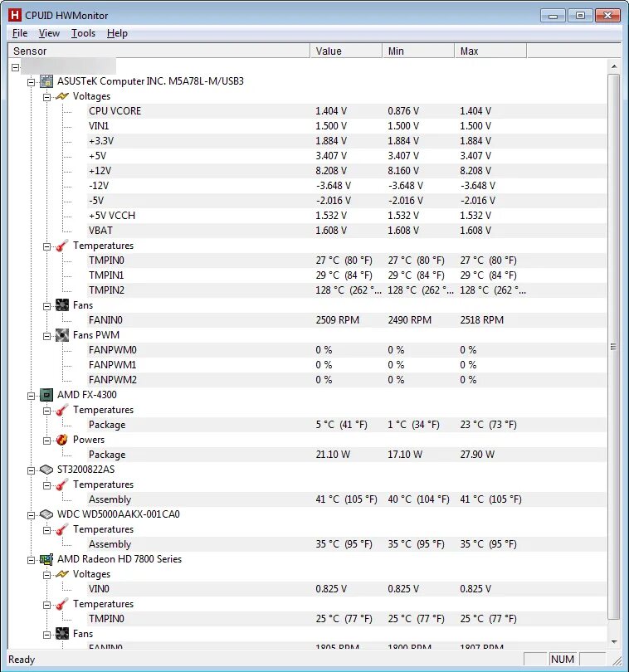Click the 1.404 V CPU VCORE value
Screen dimensions: 629x672
[x=331, y=111]
